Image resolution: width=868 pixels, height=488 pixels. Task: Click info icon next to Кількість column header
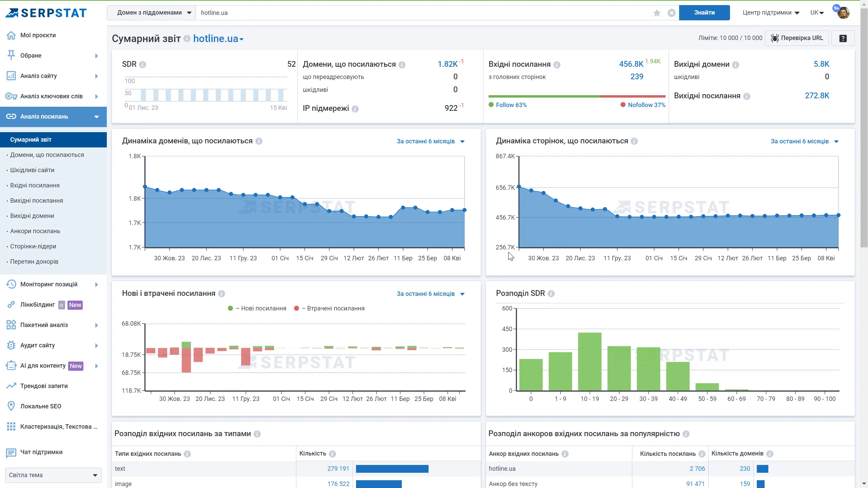point(332,454)
